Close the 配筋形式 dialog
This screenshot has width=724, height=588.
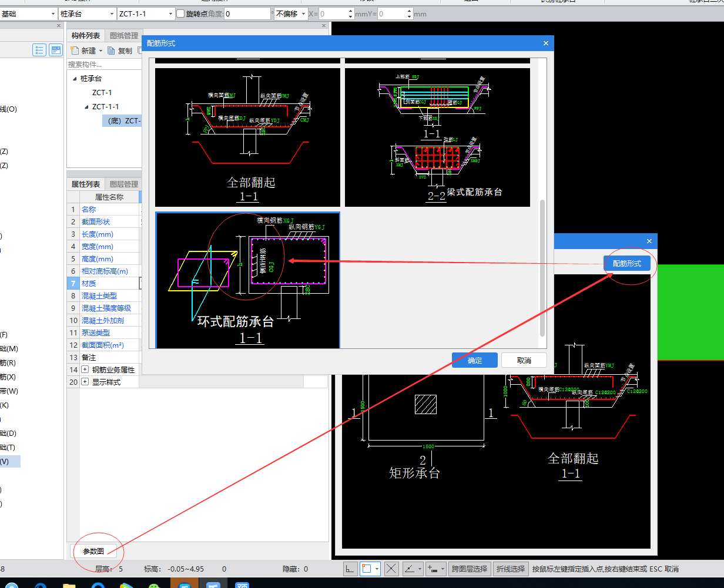coord(546,43)
